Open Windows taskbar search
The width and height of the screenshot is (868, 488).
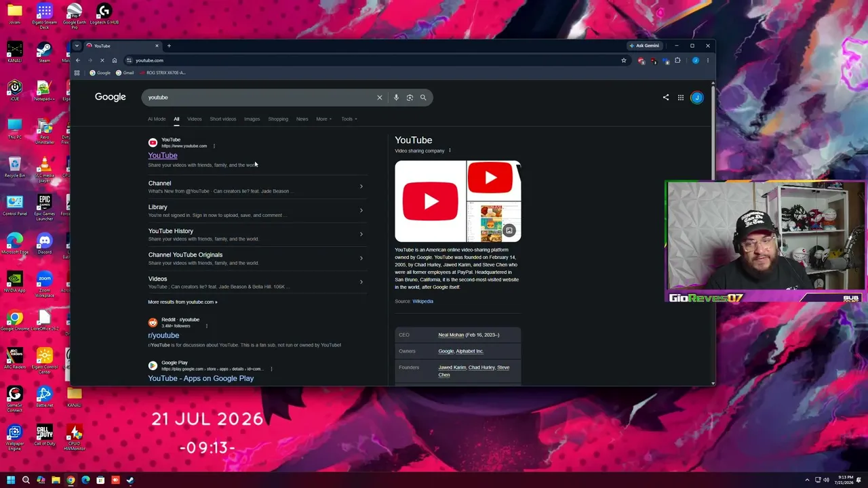26,481
